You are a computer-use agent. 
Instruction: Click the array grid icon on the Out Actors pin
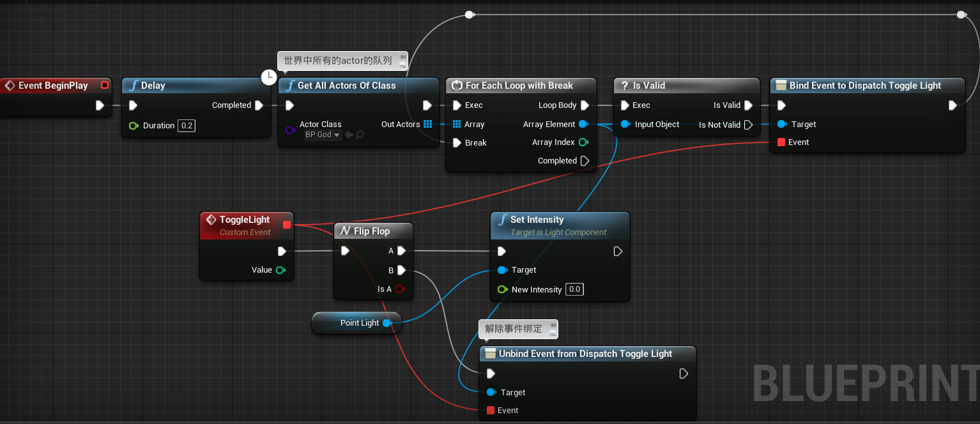(x=427, y=124)
